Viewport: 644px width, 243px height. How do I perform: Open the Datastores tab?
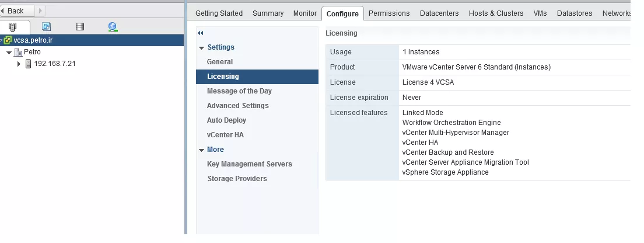click(x=575, y=13)
